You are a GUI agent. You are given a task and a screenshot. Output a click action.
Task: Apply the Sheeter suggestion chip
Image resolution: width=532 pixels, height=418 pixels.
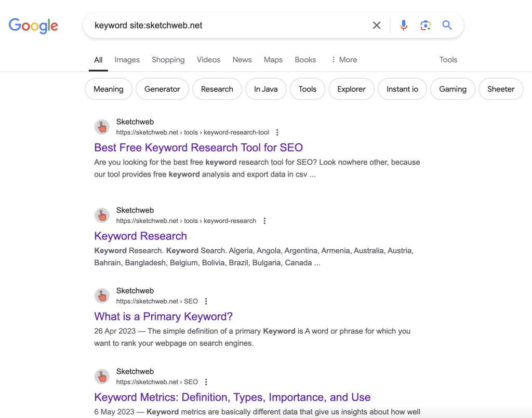(501, 89)
